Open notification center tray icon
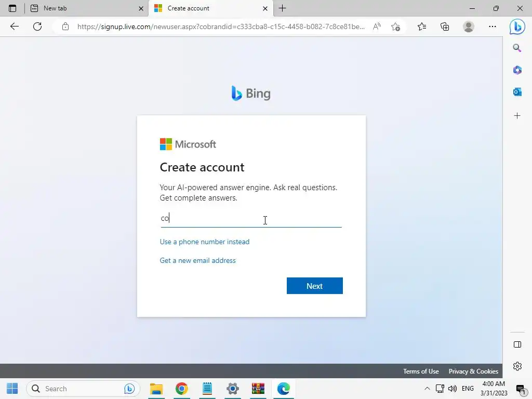Screen dimensions: 532x399 click(x=521, y=389)
